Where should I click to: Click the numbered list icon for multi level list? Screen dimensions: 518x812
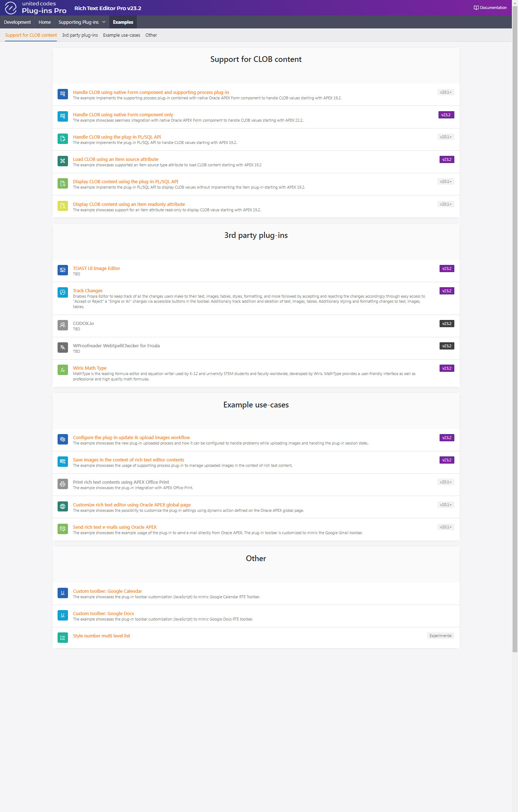pyautogui.click(x=63, y=638)
